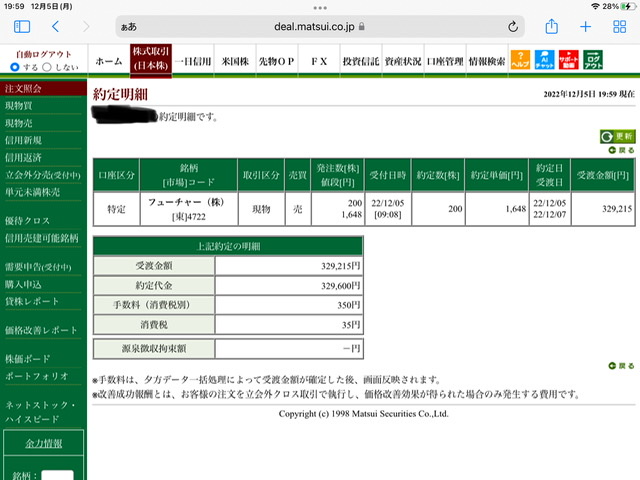The width and height of the screenshot is (640, 480).
Task: Click the 銘柄 input field in sidebar
Action: pos(58,475)
